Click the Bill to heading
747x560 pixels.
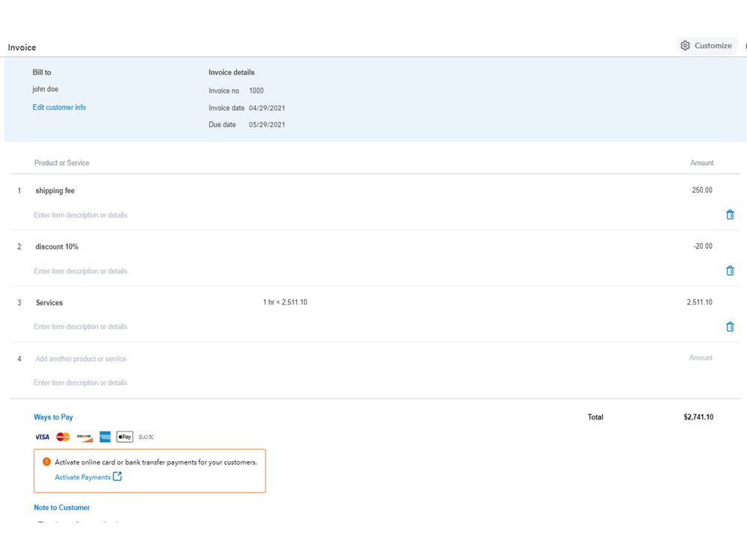click(x=42, y=73)
